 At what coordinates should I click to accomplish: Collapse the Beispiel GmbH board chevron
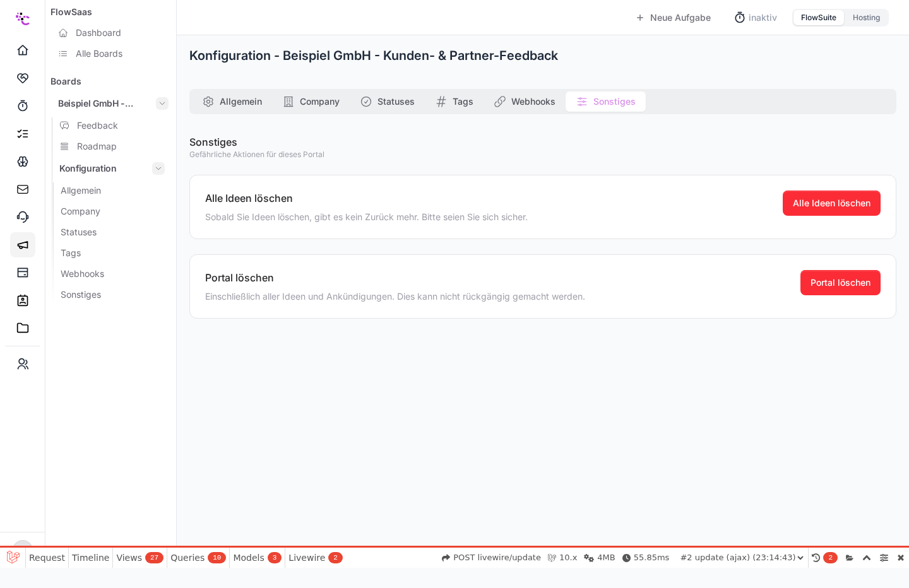point(162,103)
